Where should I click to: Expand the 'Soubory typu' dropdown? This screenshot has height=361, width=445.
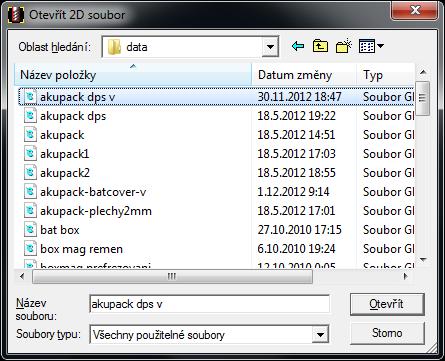[x=320, y=334]
